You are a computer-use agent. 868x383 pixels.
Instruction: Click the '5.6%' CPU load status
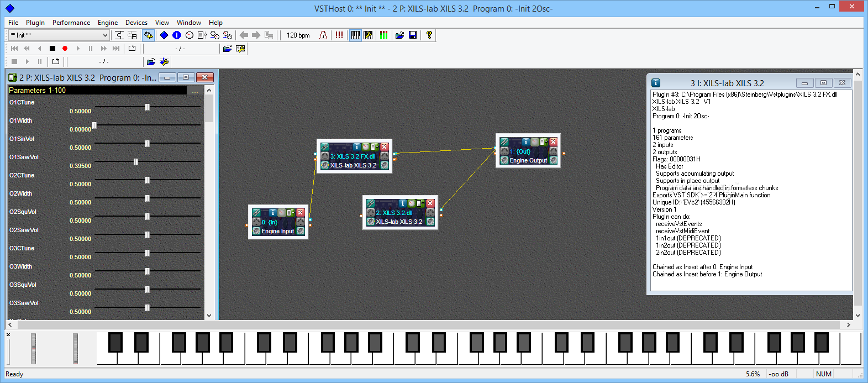753,374
